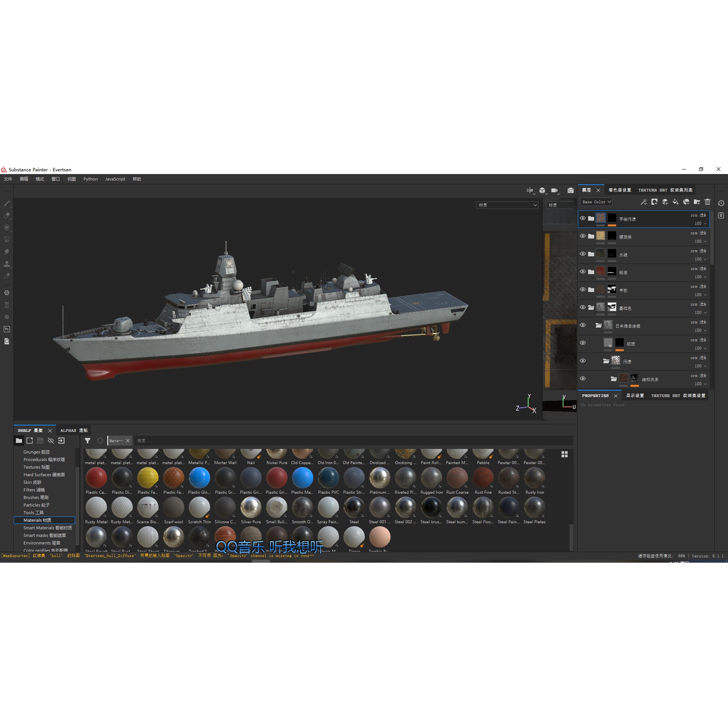Select the Paint brush tool

(7, 204)
